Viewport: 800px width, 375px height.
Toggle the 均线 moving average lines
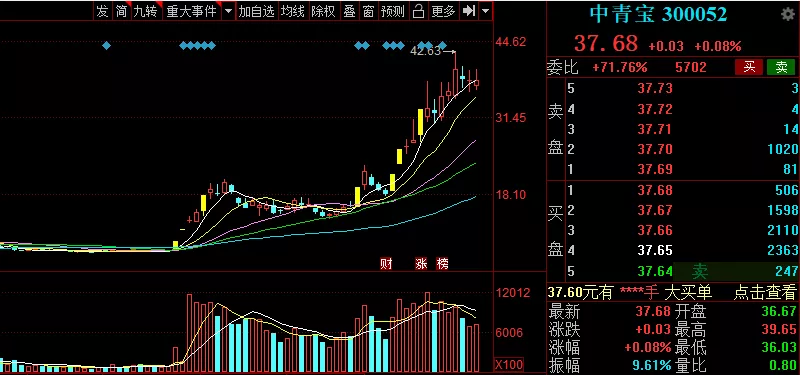pyautogui.click(x=293, y=11)
